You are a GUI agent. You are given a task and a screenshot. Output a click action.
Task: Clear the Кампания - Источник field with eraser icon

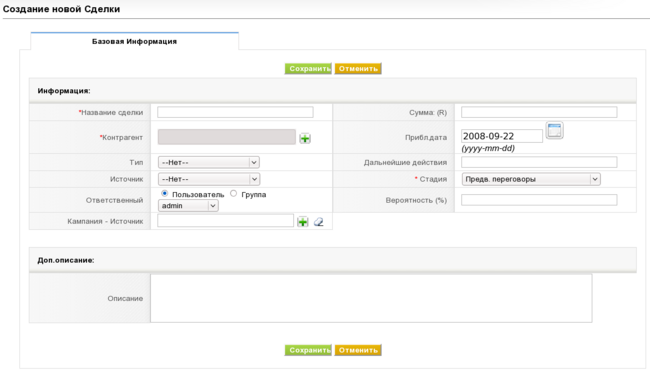tap(318, 222)
